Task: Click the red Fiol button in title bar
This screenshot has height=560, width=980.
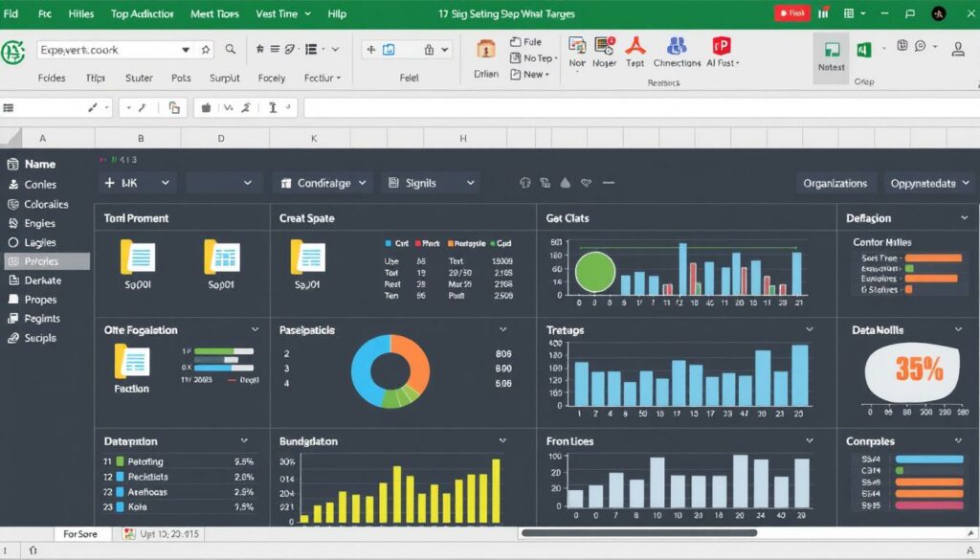Action: tap(791, 13)
